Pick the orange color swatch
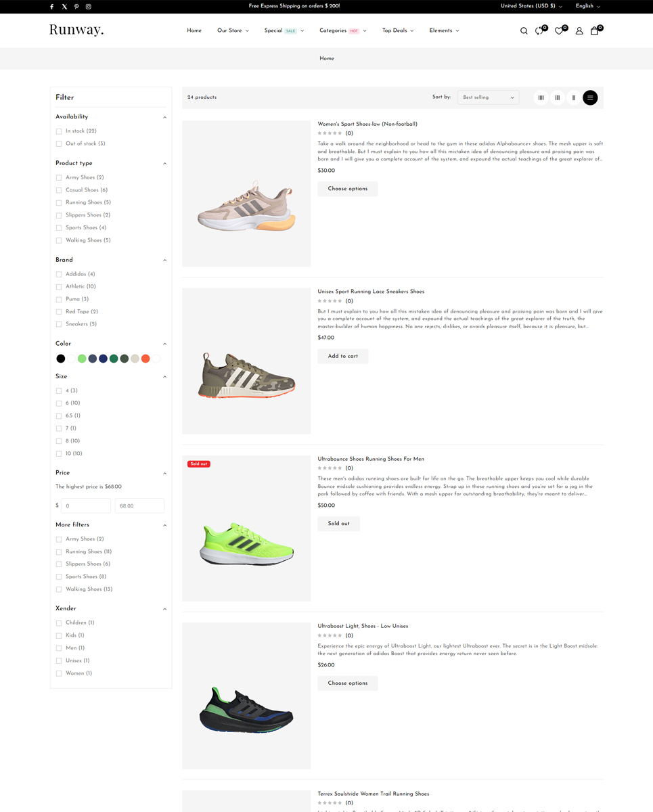The height and width of the screenshot is (812, 653). point(145,359)
